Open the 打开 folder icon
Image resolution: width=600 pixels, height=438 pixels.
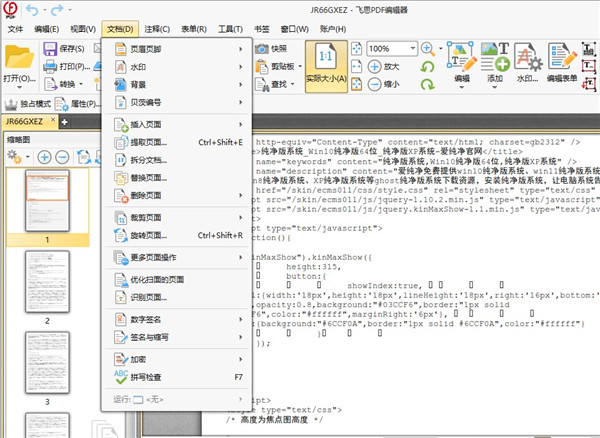[19, 62]
